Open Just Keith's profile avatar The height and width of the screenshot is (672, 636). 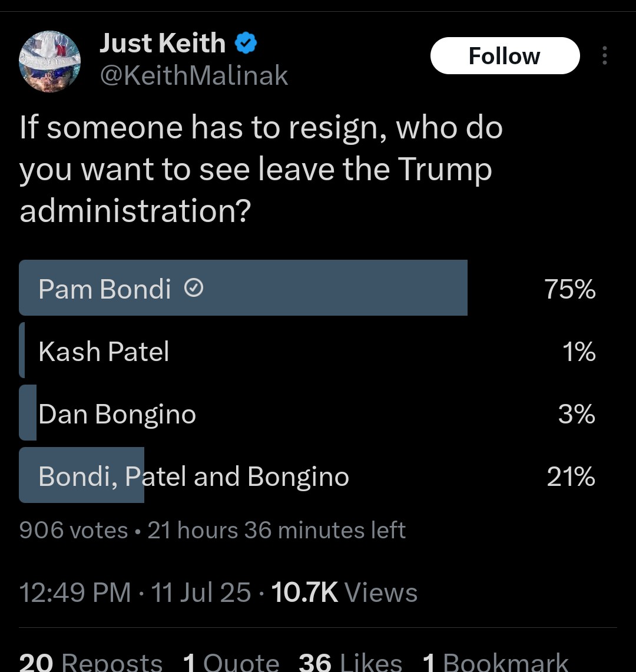click(49, 61)
